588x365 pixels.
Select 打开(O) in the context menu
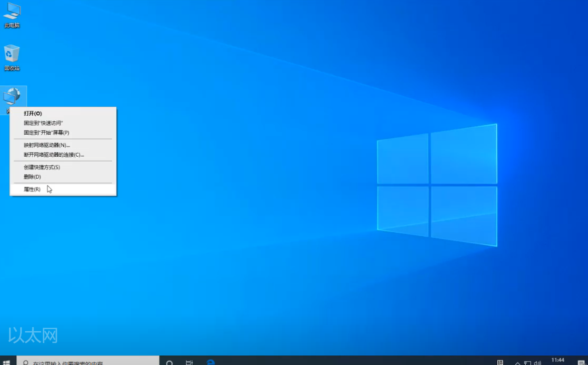(x=33, y=113)
